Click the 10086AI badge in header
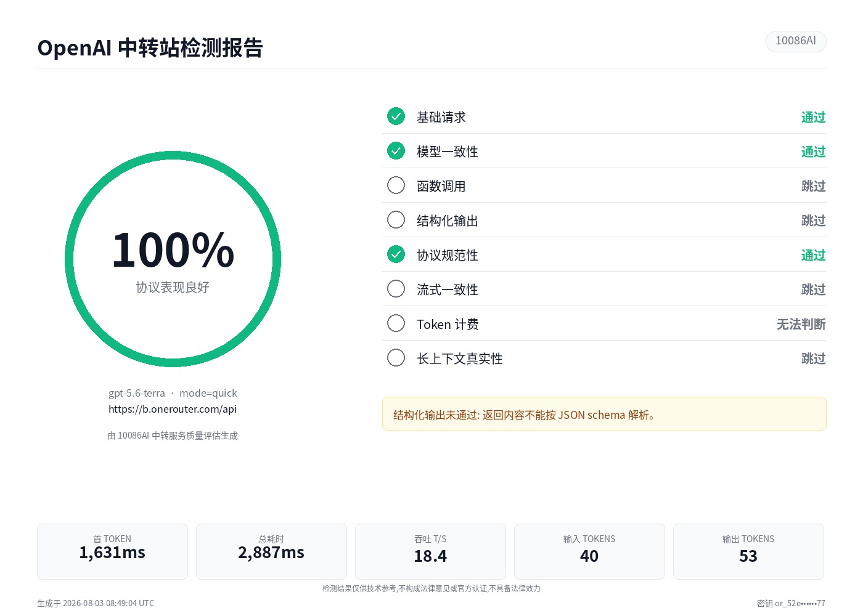 pyautogui.click(x=796, y=41)
